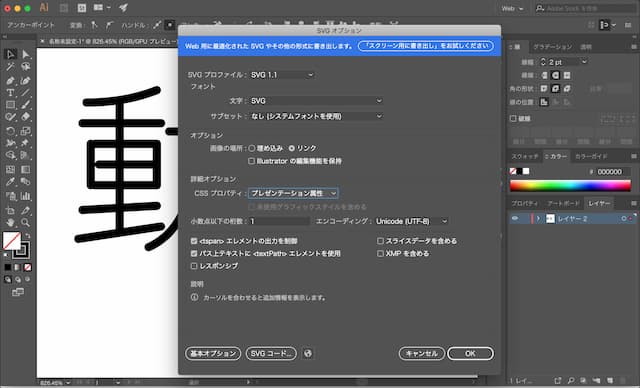640x388 pixels.
Task: Open the SVG プロファイル dropdown
Action: (x=282, y=75)
